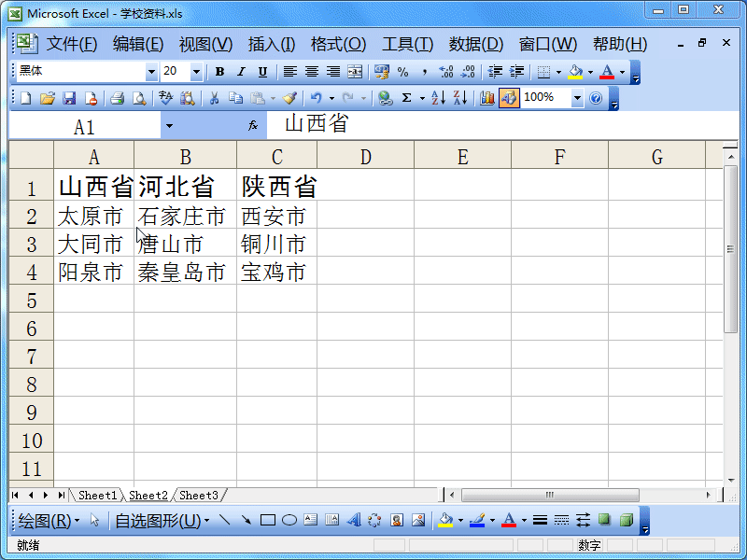
Task: Copy the selected cells
Action: pyautogui.click(x=235, y=99)
